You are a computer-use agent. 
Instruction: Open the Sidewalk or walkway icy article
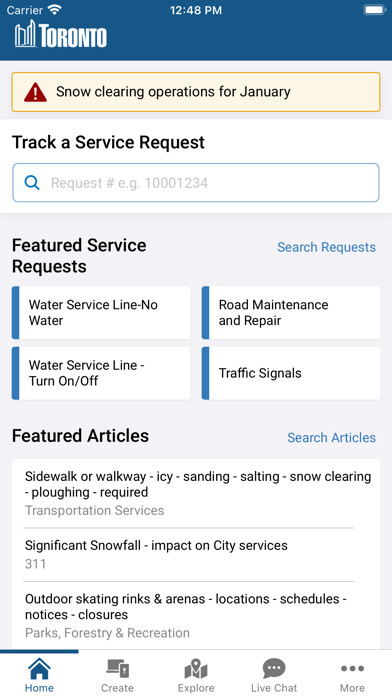[196, 493]
